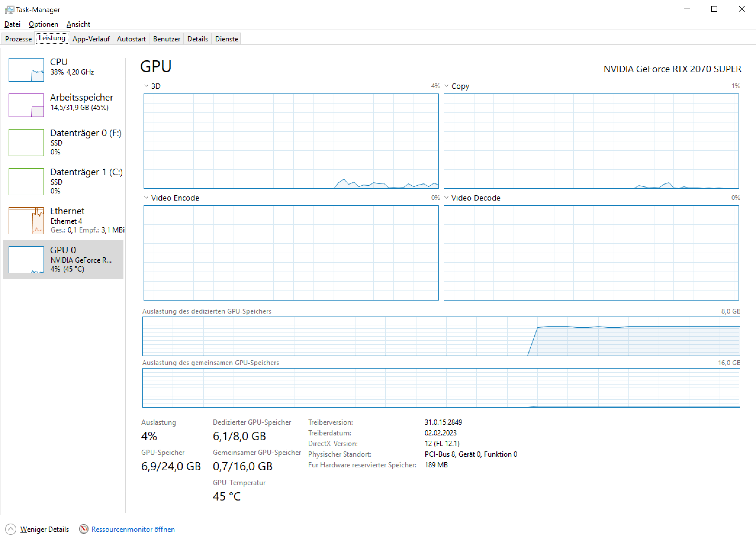Open the Video Encode engine dropdown
The image size is (756, 544).
pos(146,198)
